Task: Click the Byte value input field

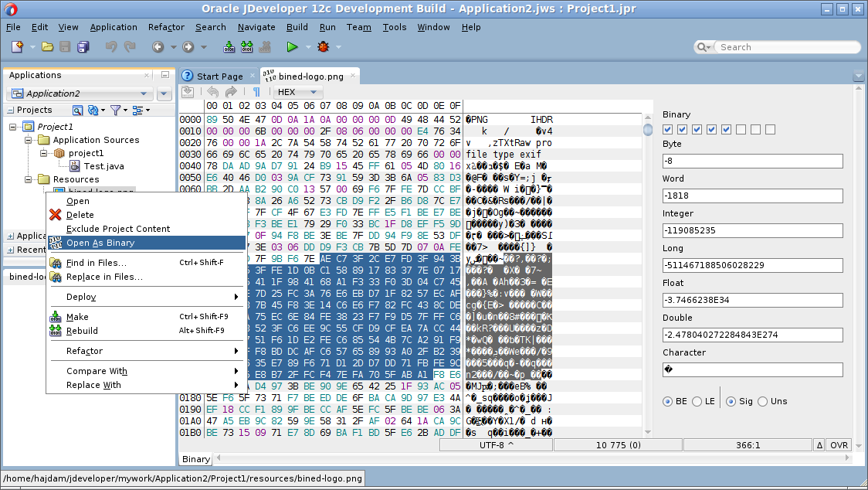Action: pos(752,161)
